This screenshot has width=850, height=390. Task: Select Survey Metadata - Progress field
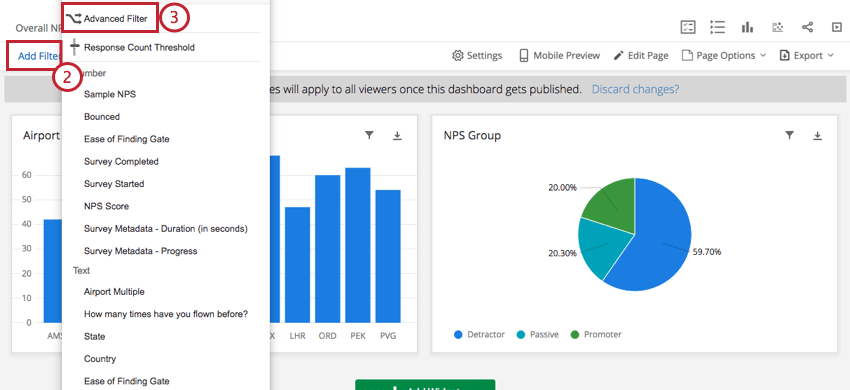tap(140, 251)
